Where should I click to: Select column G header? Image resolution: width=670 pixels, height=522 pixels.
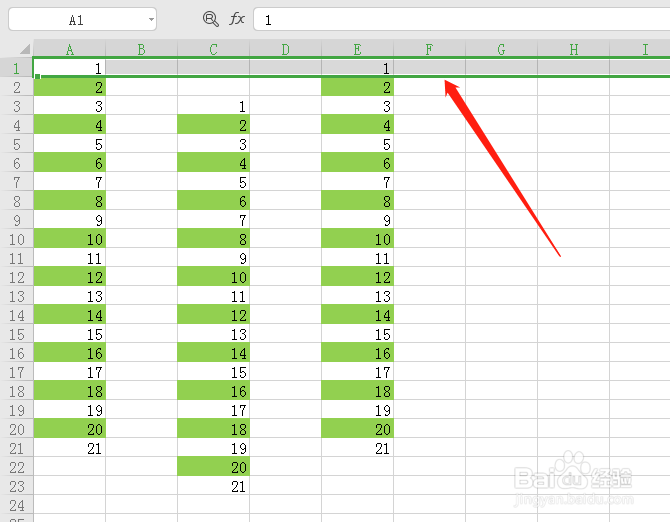coord(501,49)
